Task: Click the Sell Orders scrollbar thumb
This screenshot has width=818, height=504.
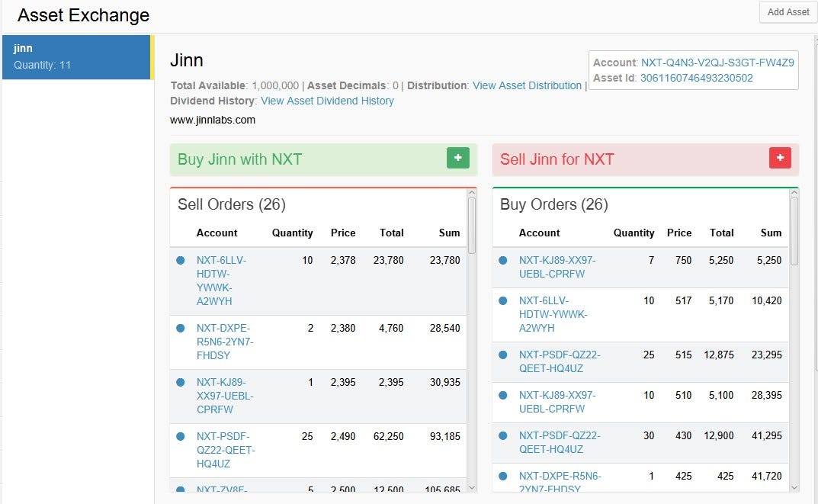Action: [x=472, y=226]
